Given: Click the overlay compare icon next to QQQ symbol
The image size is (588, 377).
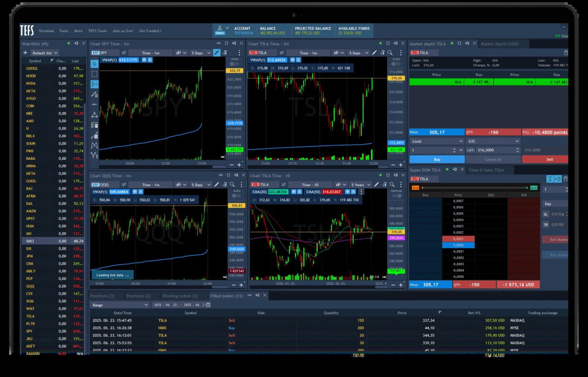Looking at the screenshot, I should (x=124, y=185).
